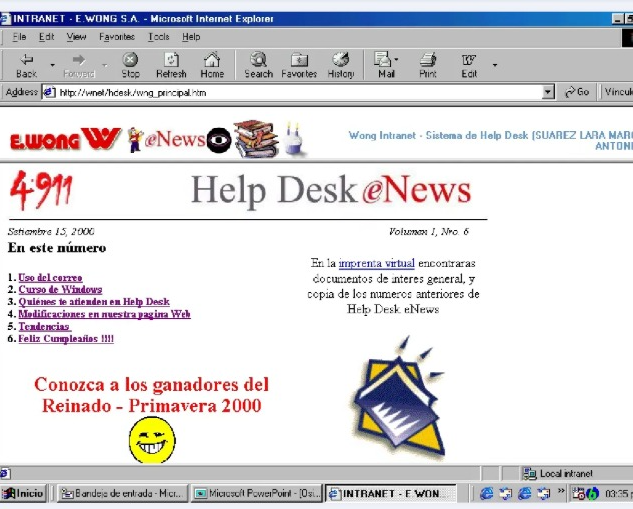Image resolution: width=633 pixels, height=509 pixels.
Task: Select the INTRANET - E.WONG taskbar button
Action: 391,494
